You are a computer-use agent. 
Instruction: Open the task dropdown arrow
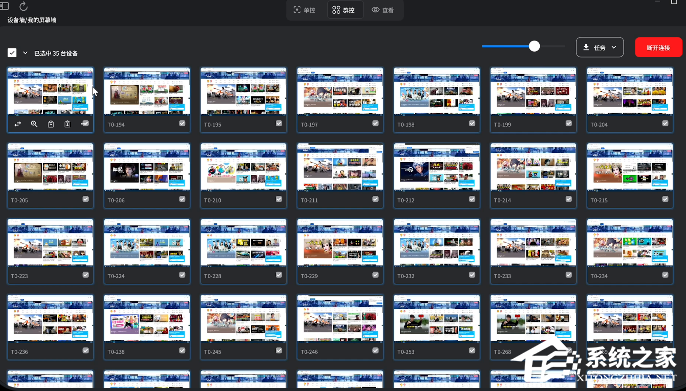[x=614, y=47]
